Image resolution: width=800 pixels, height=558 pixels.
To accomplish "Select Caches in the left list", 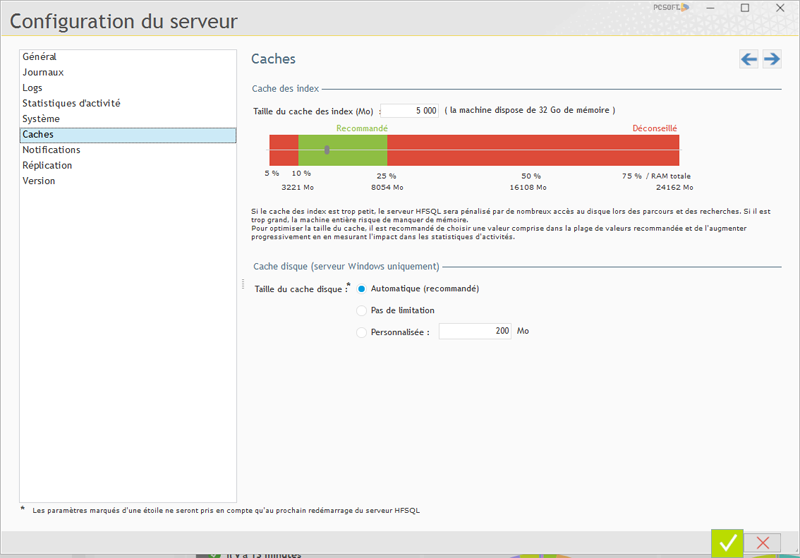I will [x=38, y=134].
